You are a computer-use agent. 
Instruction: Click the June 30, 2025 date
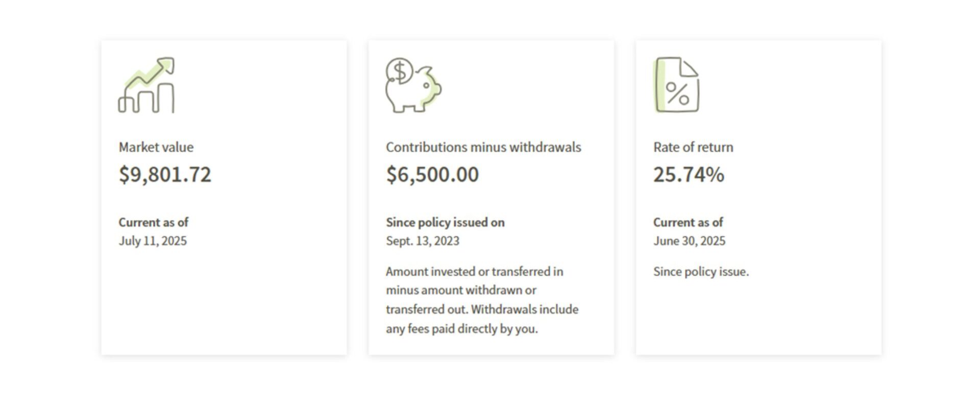689,241
